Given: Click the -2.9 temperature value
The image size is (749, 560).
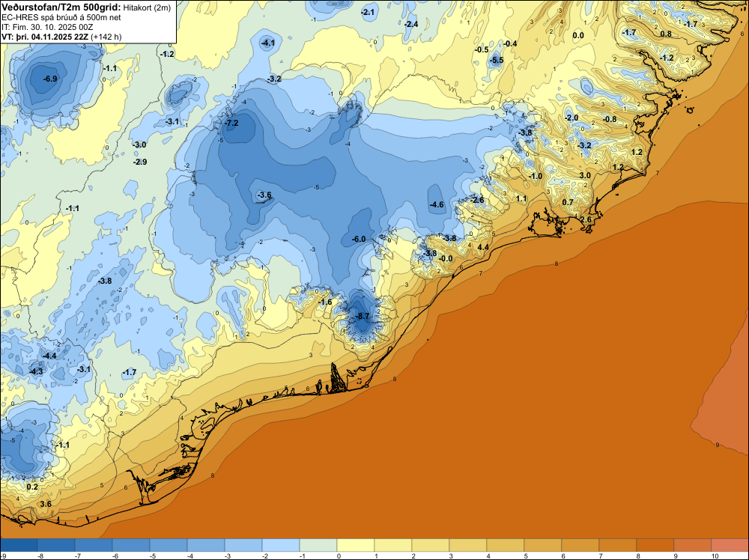Looking at the screenshot, I should pos(140,162).
